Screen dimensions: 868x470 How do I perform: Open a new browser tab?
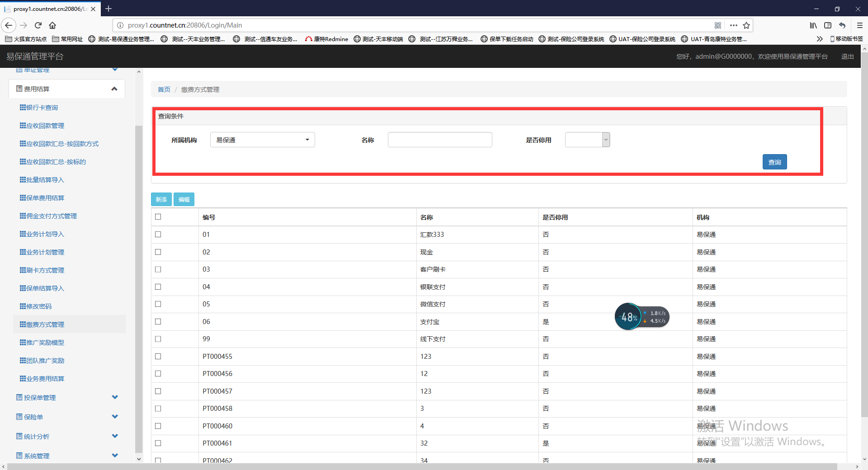108,9
